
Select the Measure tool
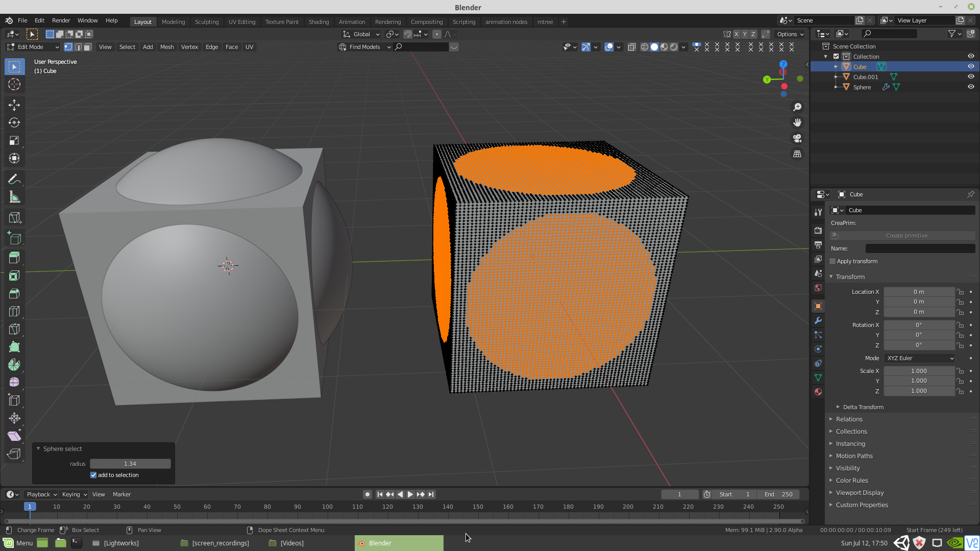(14, 196)
